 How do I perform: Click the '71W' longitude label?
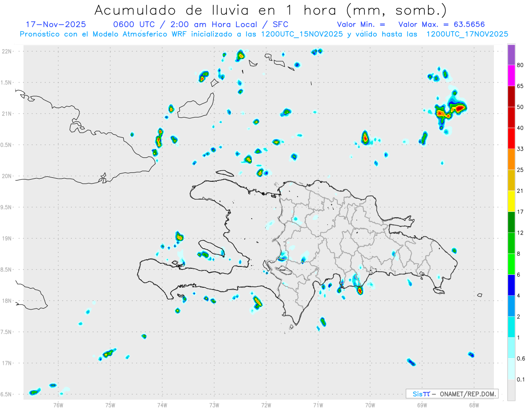318,404
